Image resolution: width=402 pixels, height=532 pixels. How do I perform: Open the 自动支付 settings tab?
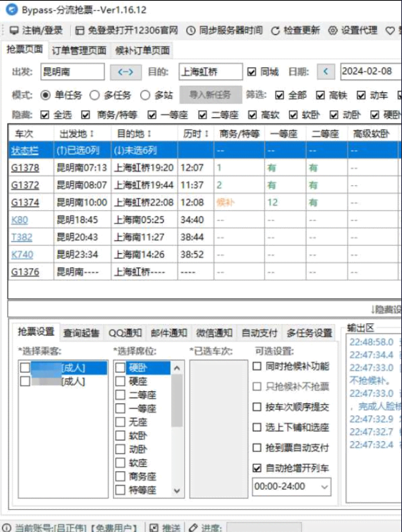260,332
